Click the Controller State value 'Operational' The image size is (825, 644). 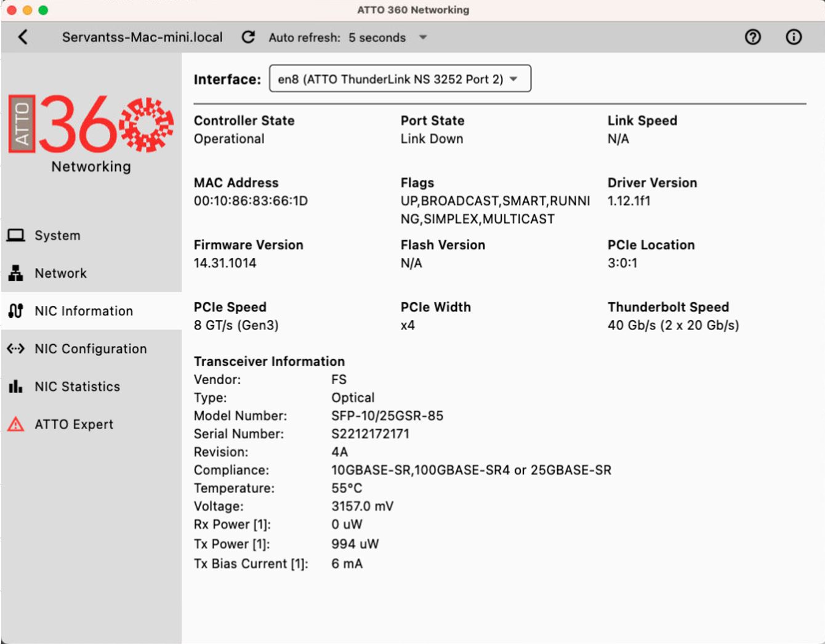tap(229, 139)
